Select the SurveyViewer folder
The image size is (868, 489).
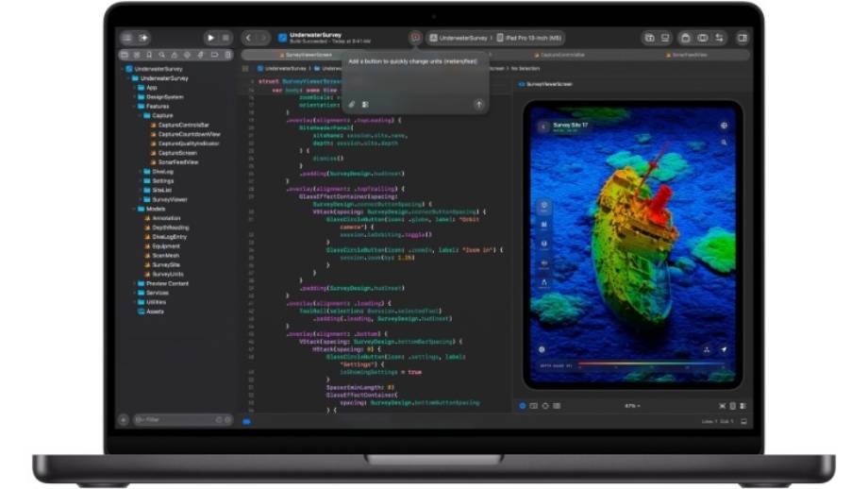coord(165,199)
